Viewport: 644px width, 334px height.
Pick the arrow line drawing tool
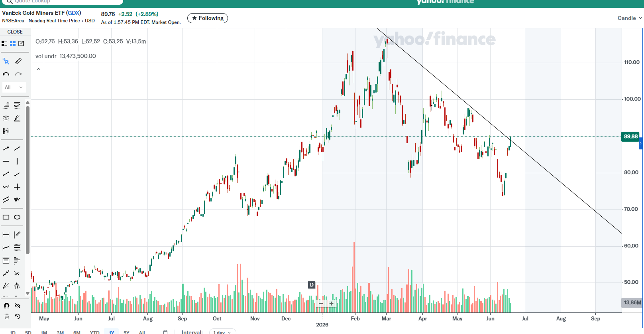pos(6,148)
